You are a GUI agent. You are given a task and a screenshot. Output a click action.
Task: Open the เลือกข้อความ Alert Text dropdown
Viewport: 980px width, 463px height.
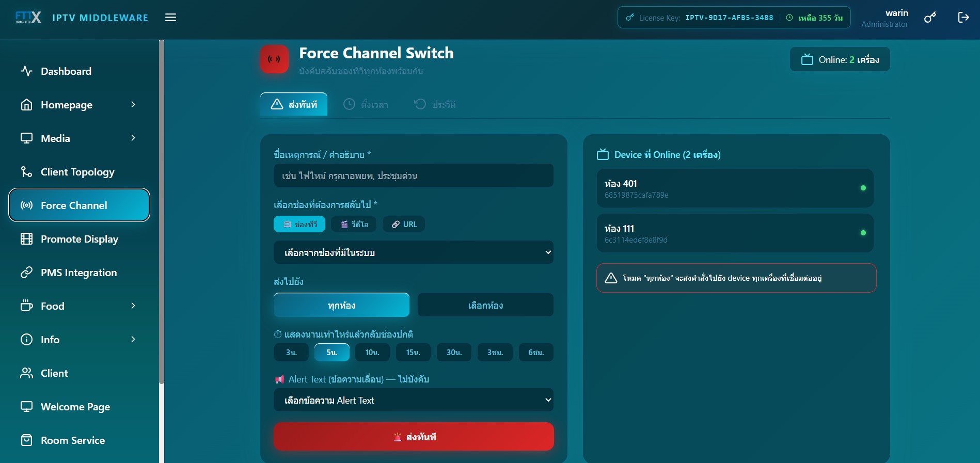(414, 400)
